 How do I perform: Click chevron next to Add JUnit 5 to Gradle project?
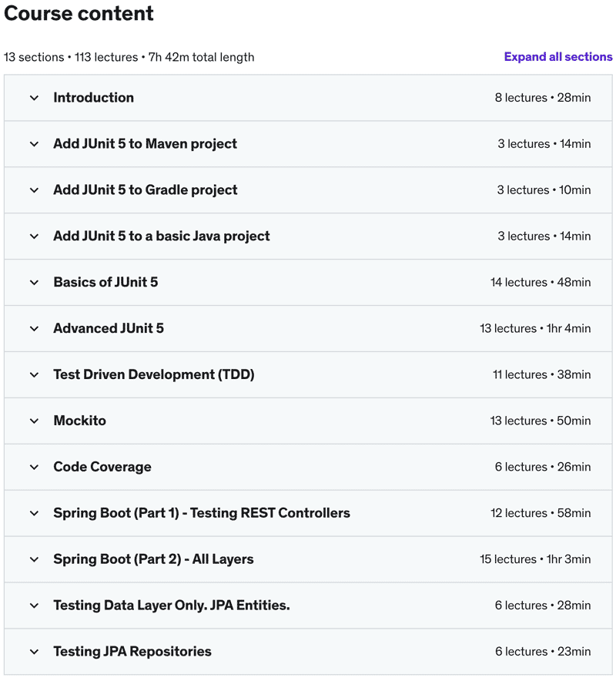click(34, 190)
